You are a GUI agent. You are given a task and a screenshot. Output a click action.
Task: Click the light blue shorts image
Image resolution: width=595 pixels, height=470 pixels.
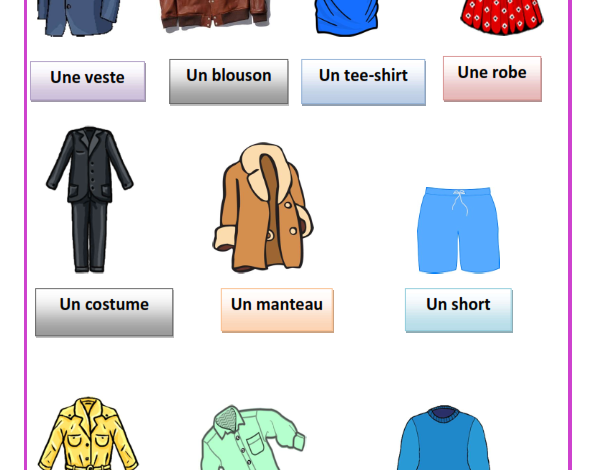458,230
